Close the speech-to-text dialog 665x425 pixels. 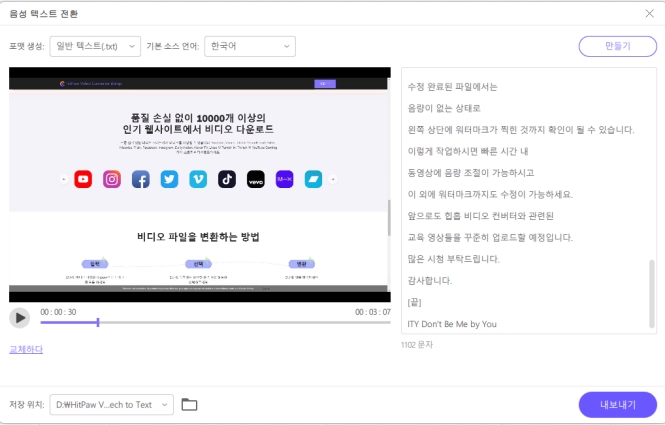click(x=649, y=14)
